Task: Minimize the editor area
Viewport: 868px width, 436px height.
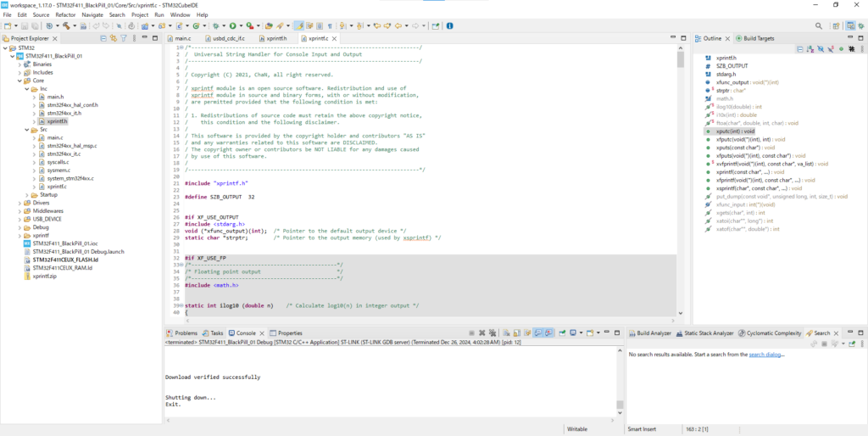Action: [673, 37]
